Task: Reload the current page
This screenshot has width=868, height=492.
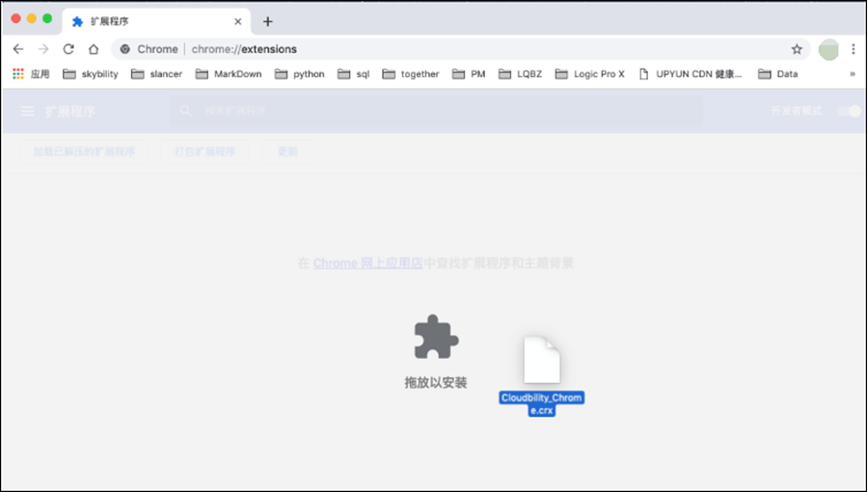Action: tap(68, 49)
